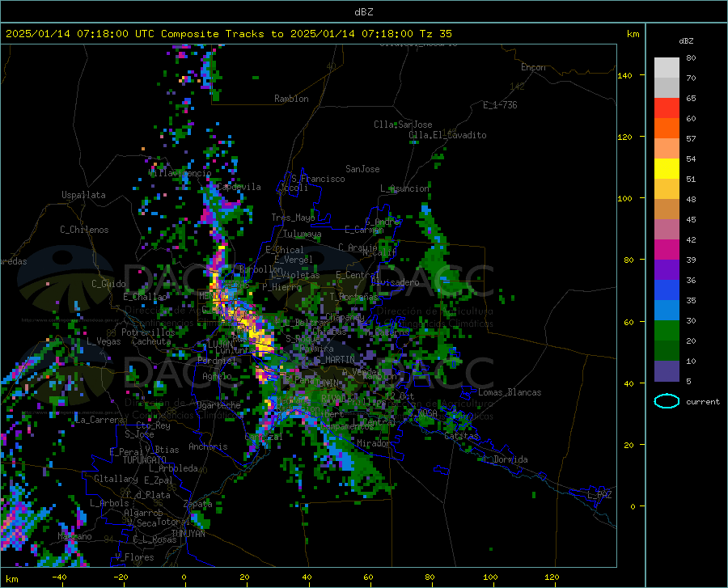This screenshot has height=588, width=728.
Task: Click the Catitas map label
Action: point(461,436)
